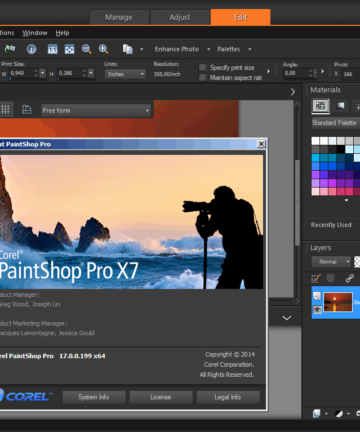
Task: Select the Swatches tab icon in Materials
Action: 320,106
